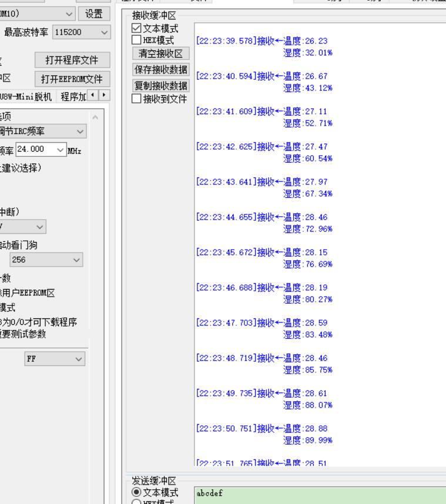Click 清空接收区 button
This screenshot has width=446, height=504.
[x=161, y=53]
